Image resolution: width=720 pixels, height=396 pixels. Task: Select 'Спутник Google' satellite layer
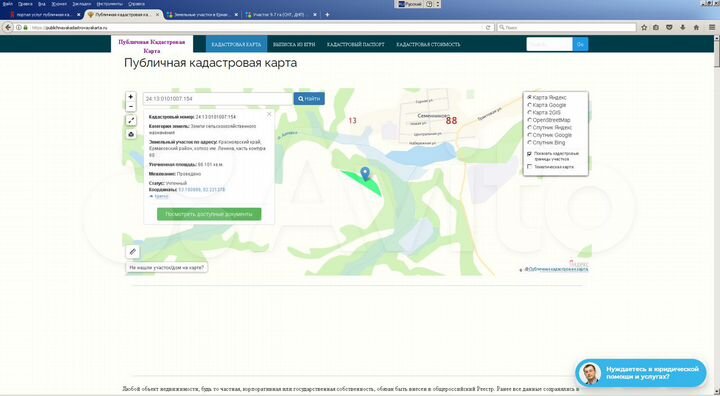tap(529, 135)
